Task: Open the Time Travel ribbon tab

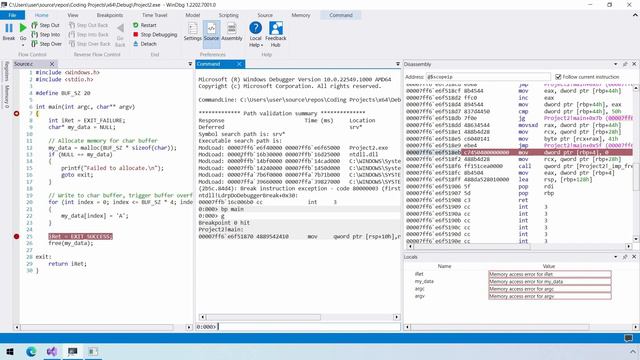Action: pos(154,15)
